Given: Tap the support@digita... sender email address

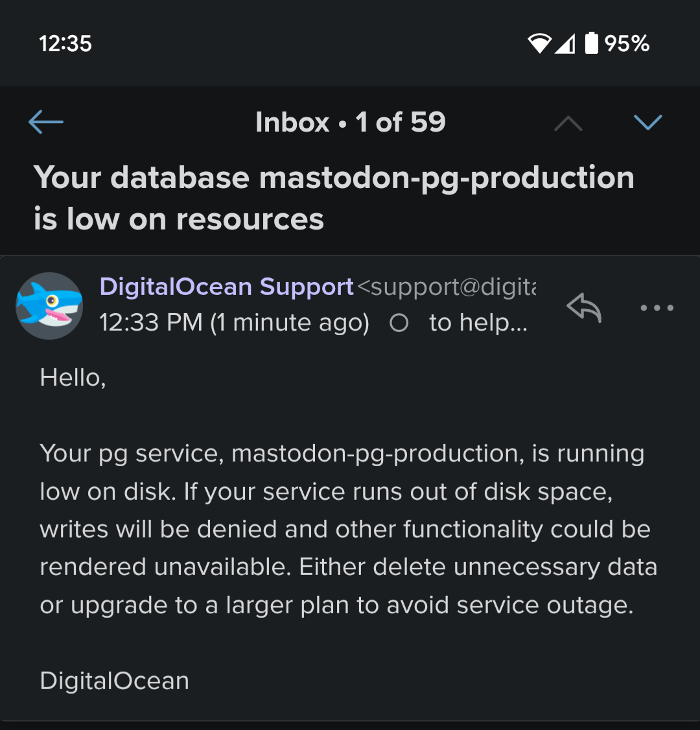Looking at the screenshot, I should point(447,287).
